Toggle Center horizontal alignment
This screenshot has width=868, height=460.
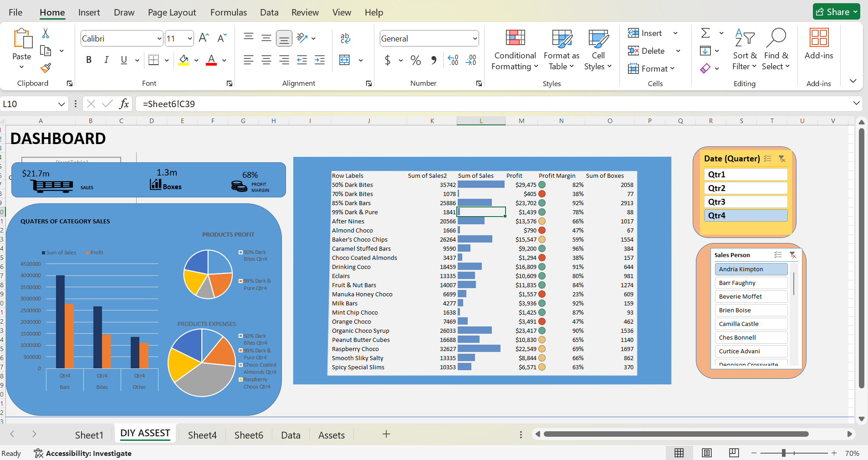266,60
